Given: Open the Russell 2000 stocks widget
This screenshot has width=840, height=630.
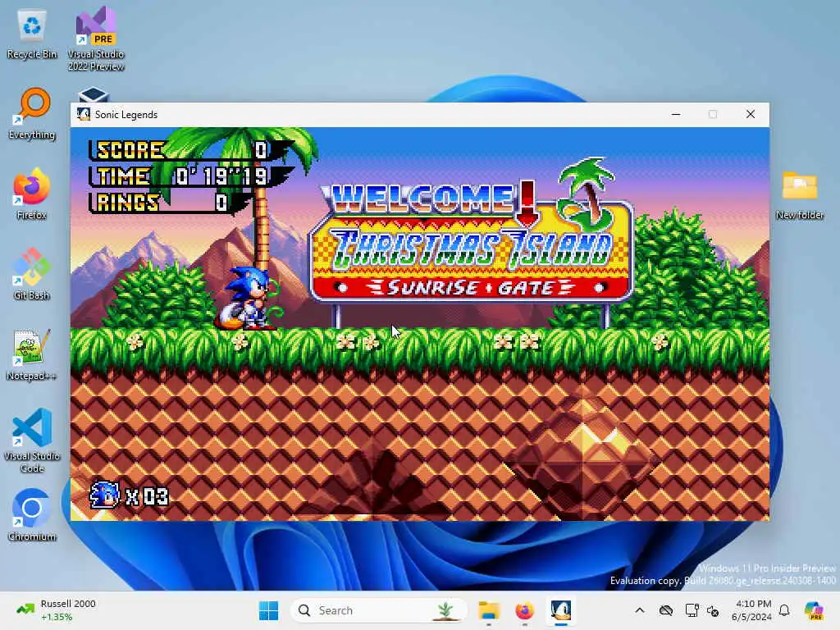Looking at the screenshot, I should point(57,610).
